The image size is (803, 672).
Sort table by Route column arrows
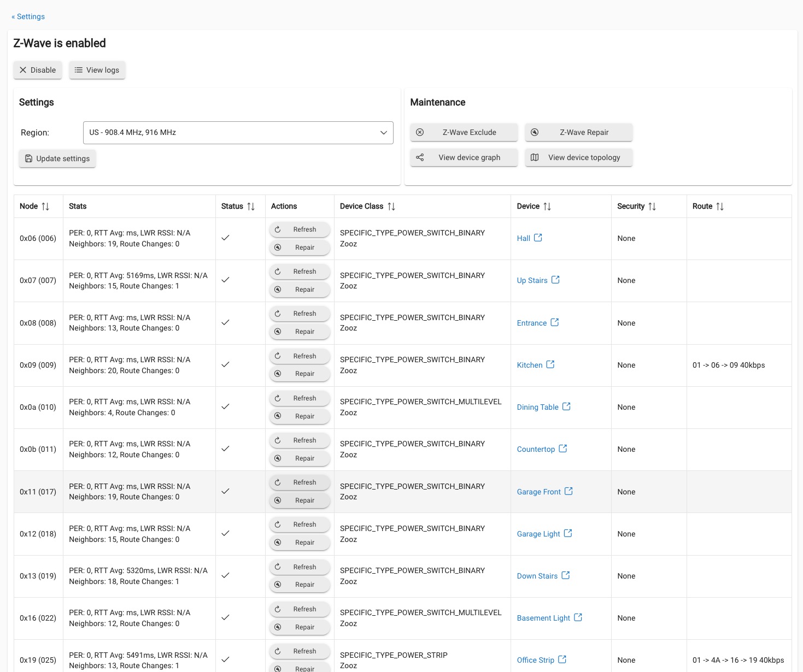pyautogui.click(x=720, y=207)
